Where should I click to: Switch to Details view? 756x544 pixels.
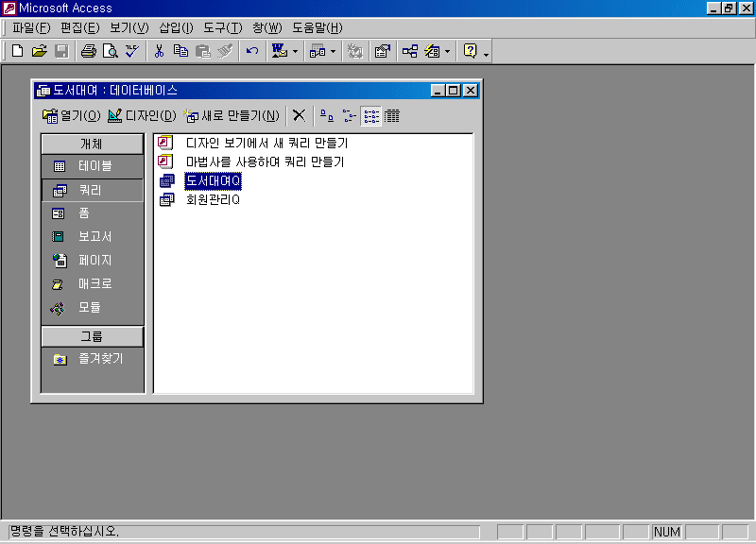point(392,115)
